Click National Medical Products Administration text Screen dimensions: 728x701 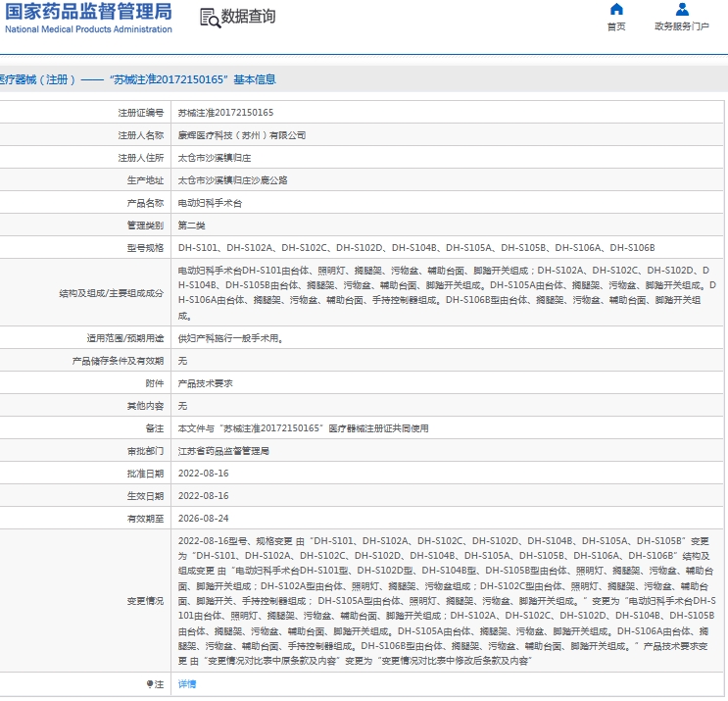[88, 29]
